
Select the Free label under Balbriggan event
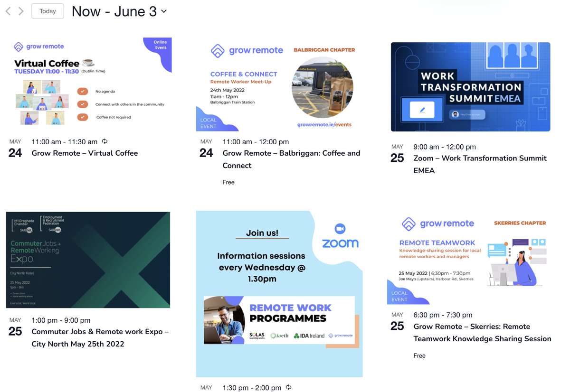click(228, 182)
